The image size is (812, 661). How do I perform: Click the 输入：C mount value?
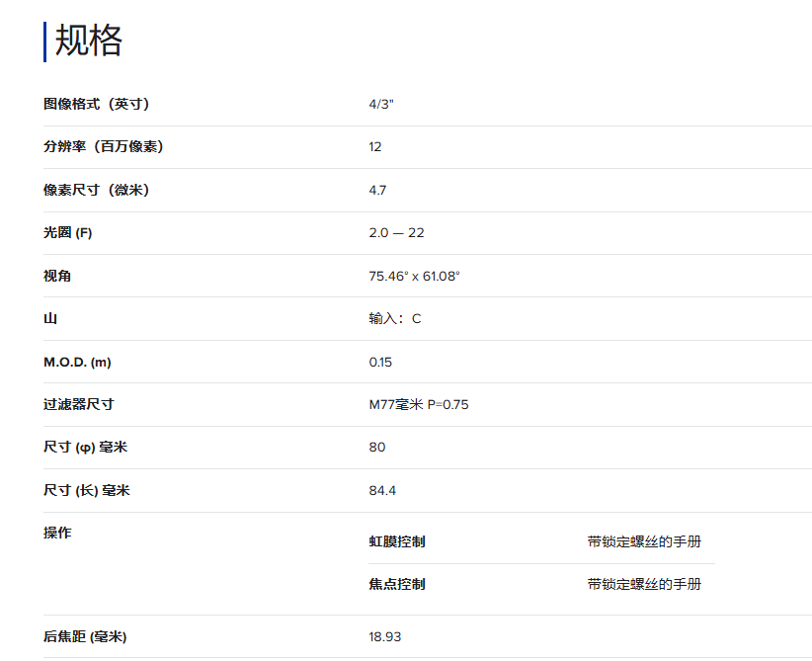point(395,318)
